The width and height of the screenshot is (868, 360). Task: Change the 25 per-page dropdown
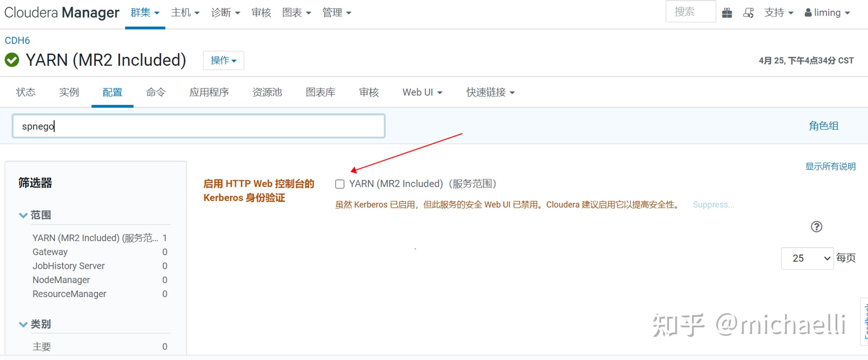coord(807,258)
